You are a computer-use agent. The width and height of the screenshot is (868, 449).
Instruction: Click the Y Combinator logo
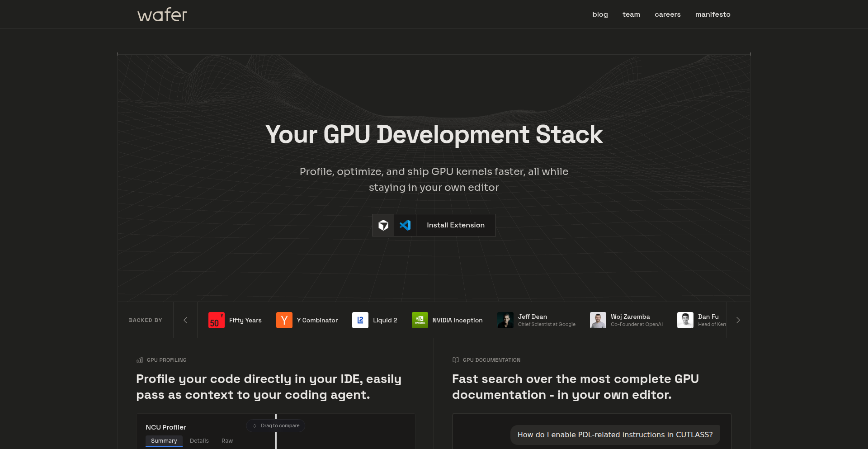(284, 320)
